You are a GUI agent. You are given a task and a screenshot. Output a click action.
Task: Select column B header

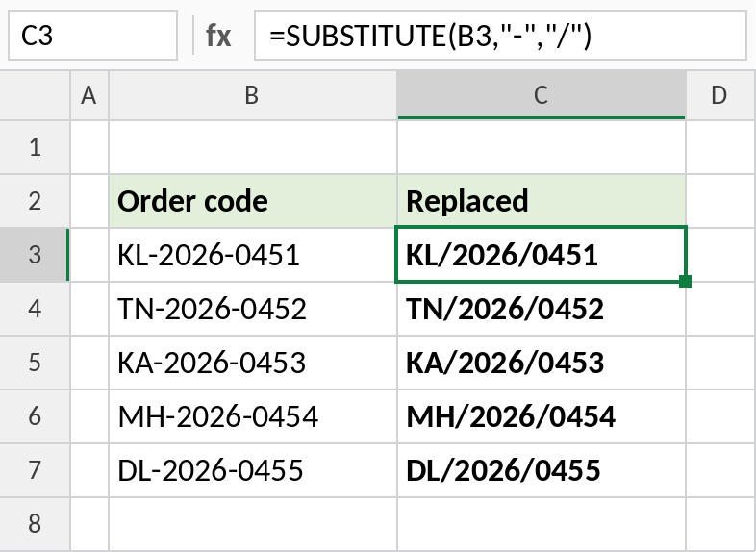253,95
